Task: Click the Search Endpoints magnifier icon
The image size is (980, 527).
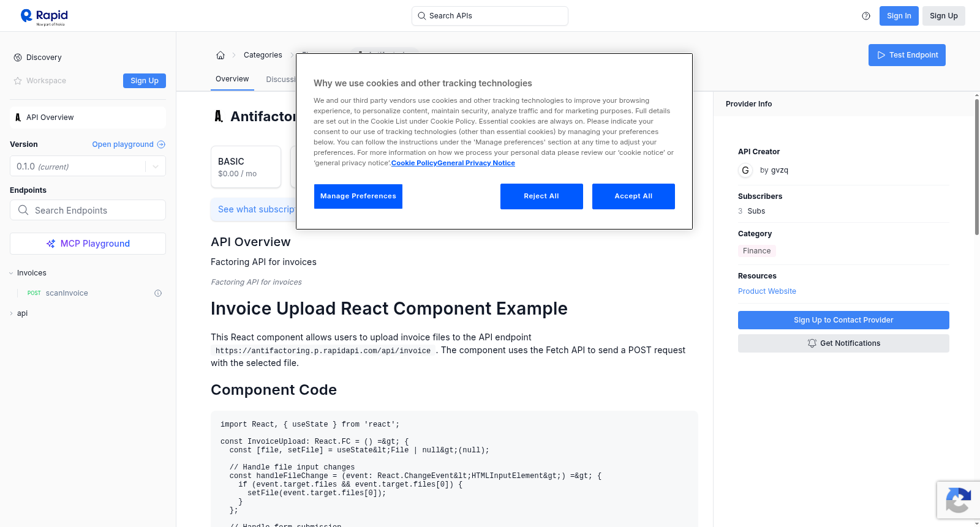Action: [x=23, y=210]
